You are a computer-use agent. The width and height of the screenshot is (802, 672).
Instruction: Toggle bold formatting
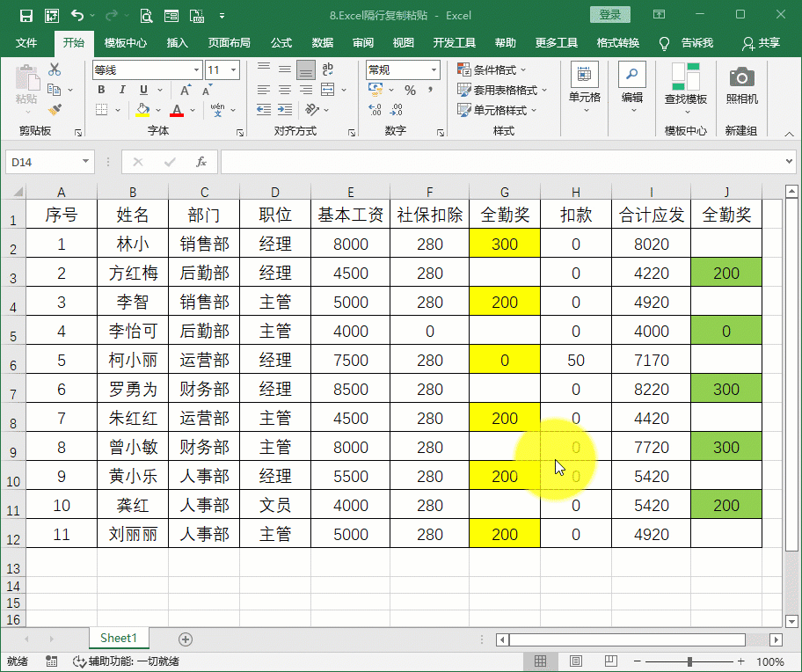tap(101, 90)
